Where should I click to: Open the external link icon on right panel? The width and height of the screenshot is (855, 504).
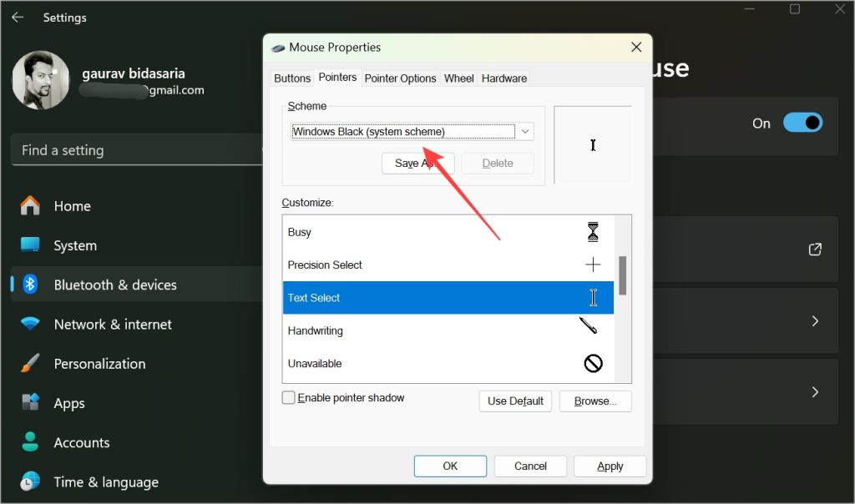[815, 249]
